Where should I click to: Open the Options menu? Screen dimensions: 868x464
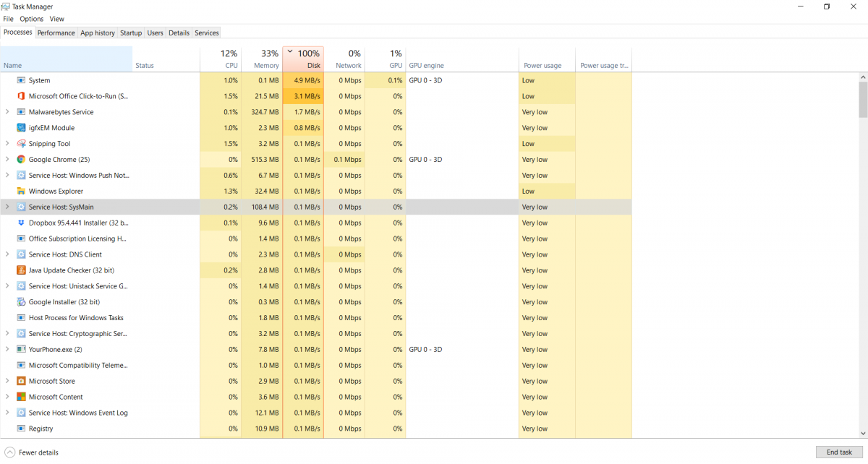pos(32,19)
